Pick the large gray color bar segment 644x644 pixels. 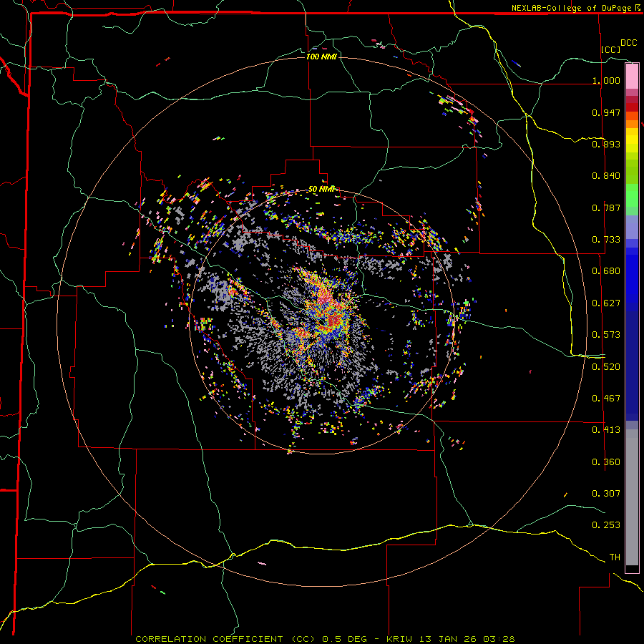click(632, 497)
